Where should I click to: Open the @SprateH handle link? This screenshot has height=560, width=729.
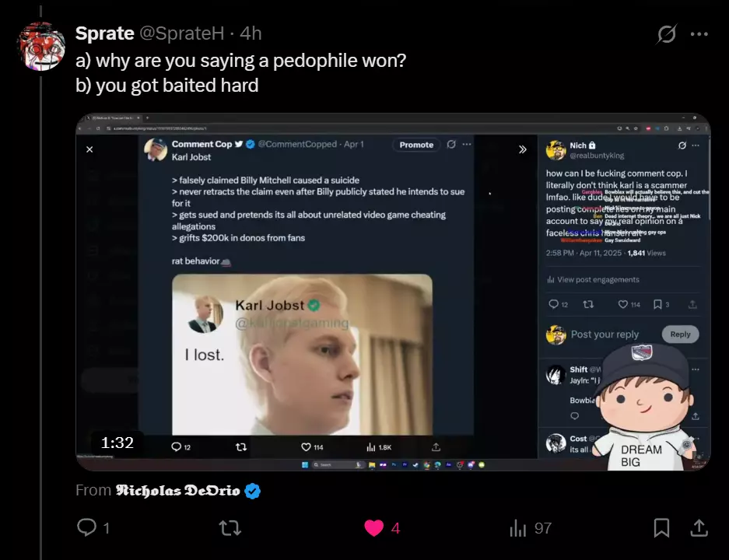pos(182,33)
